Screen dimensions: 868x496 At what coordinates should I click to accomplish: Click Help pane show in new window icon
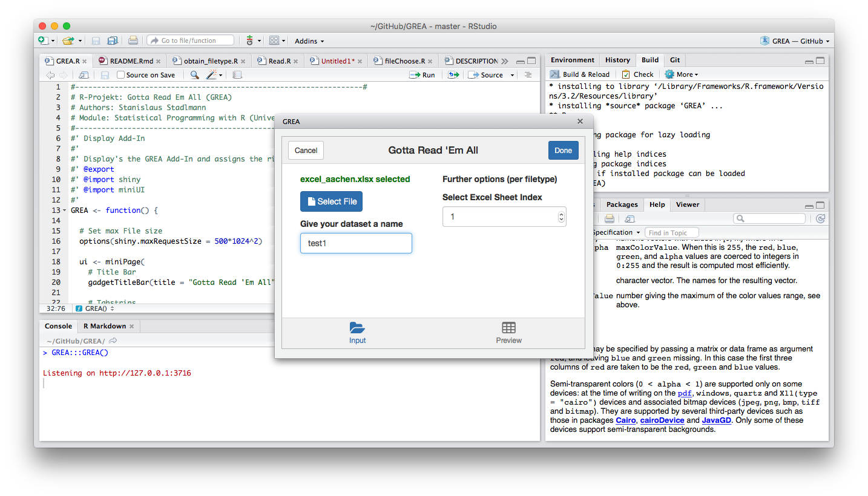(x=630, y=218)
